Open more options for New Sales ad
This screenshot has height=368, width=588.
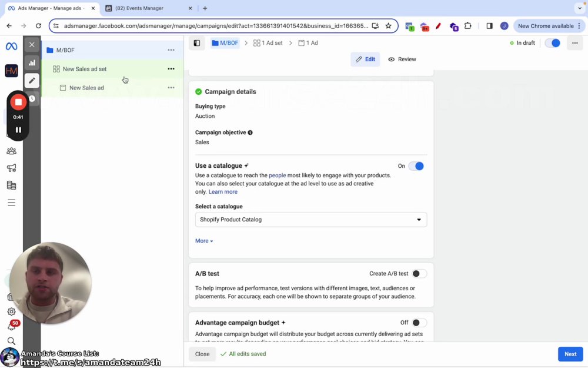coord(171,88)
